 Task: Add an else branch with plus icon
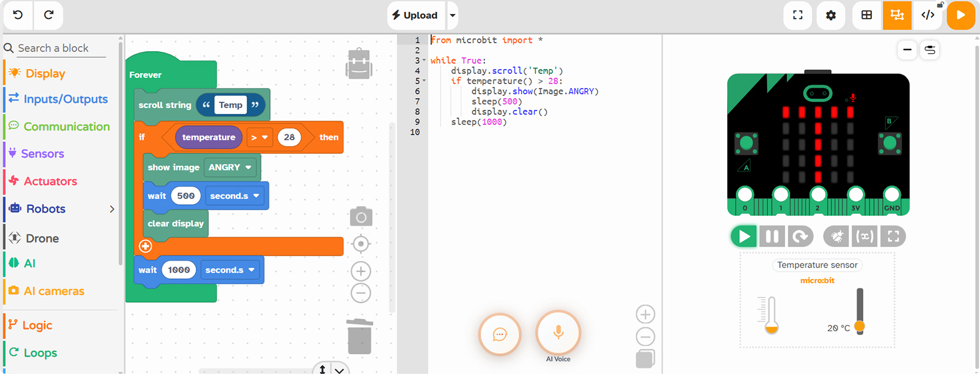pos(146,246)
